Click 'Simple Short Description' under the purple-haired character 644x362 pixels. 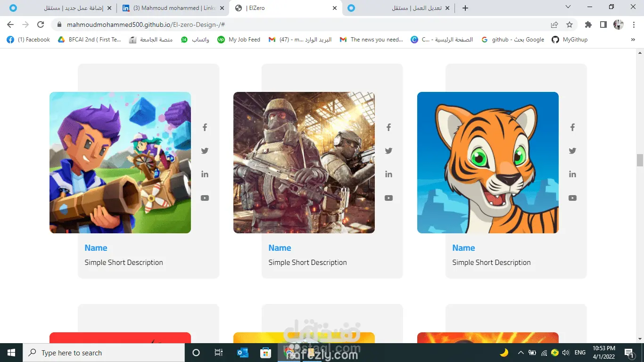pos(124,263)
